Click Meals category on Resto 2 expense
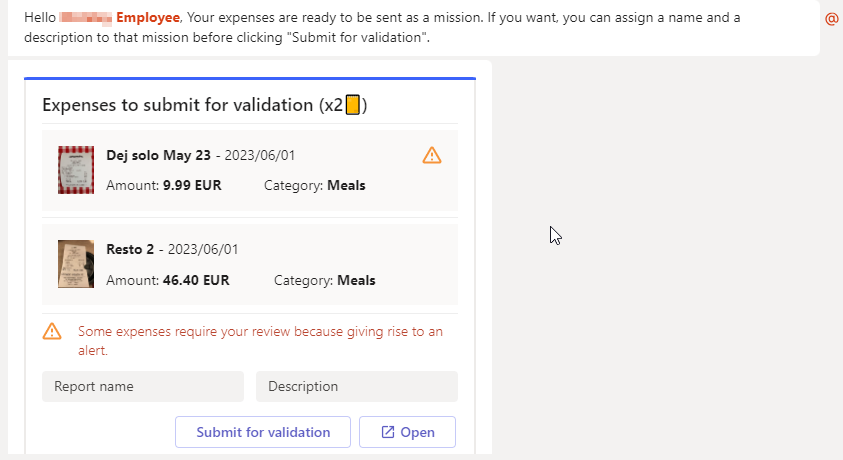Screen dimensions: 843x460 [356, 280]
